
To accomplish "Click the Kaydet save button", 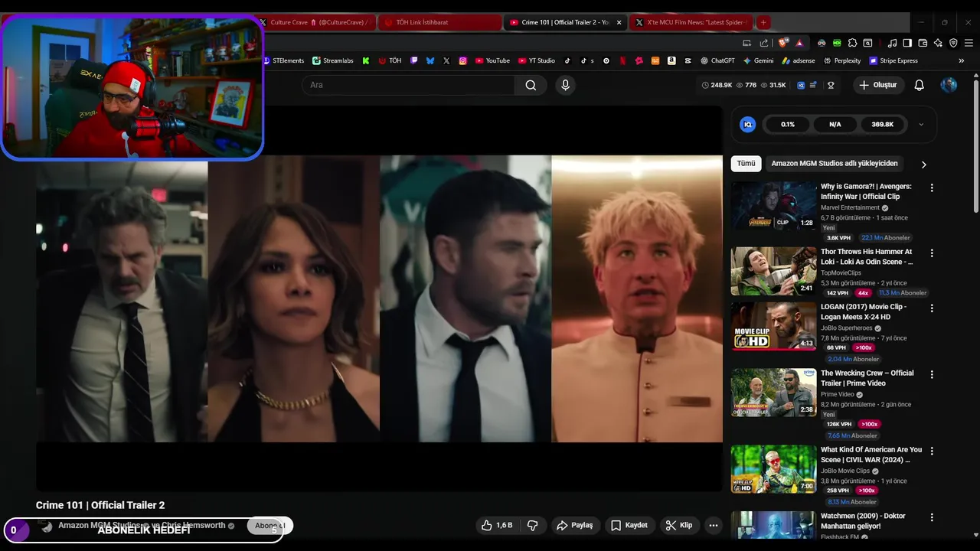I will coord(629,525).
